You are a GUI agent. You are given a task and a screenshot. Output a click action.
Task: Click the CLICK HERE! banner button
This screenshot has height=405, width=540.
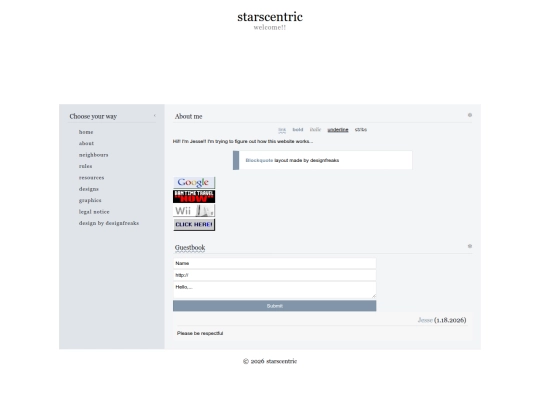click(194, 225)
